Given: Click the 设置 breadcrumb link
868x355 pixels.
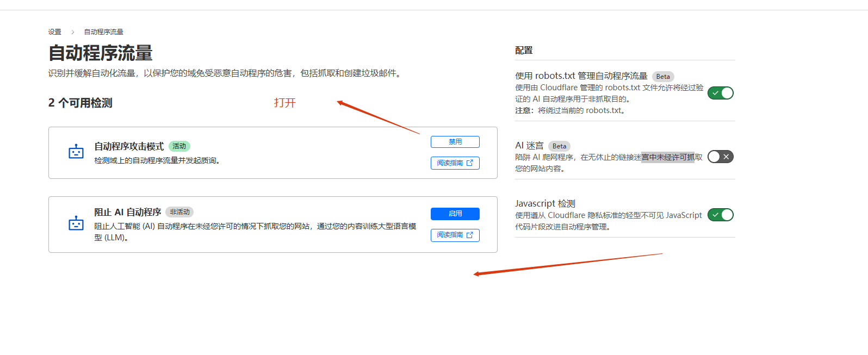Looking at the screenshot, I should (x=54, y=32).
